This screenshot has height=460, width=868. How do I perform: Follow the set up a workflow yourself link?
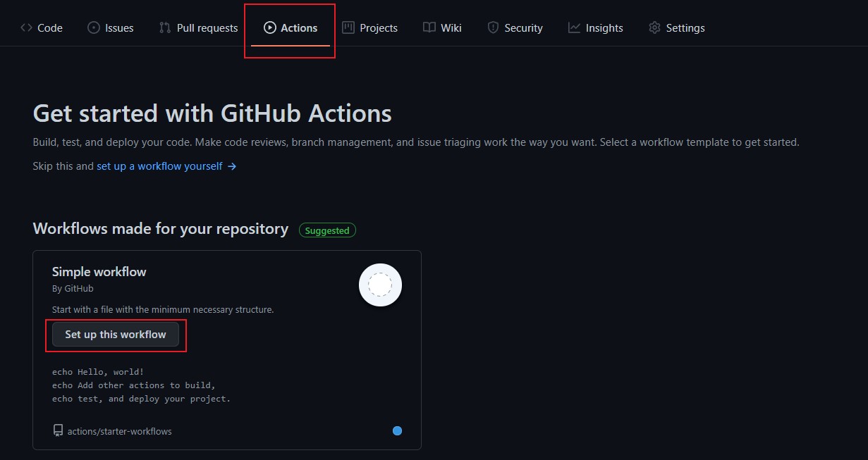[x=159, y=166]
